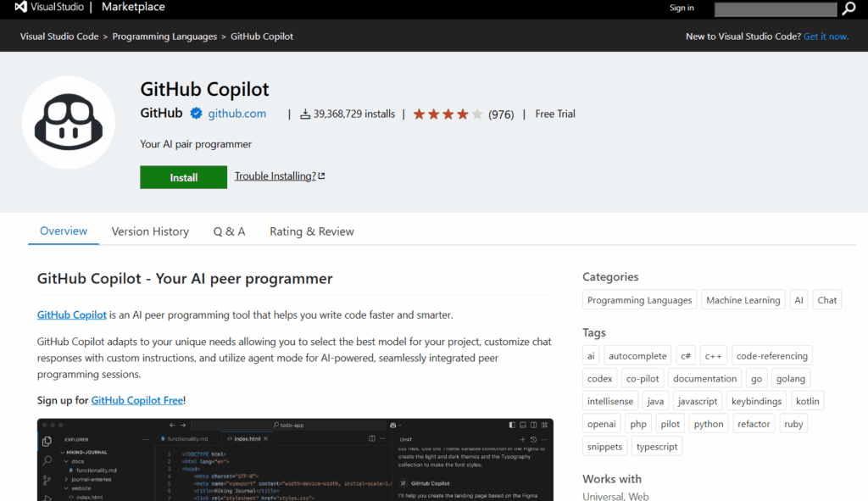This screenshot has width=868, height=501.
Task: Open GitHub Copilot link in description
Action: pyautogui.click(x=71, y=315)
